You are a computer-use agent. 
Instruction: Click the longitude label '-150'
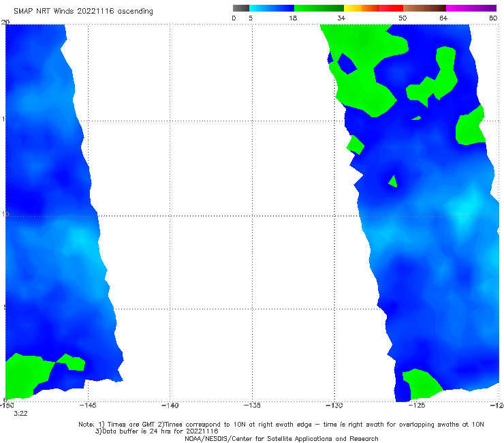6,405
